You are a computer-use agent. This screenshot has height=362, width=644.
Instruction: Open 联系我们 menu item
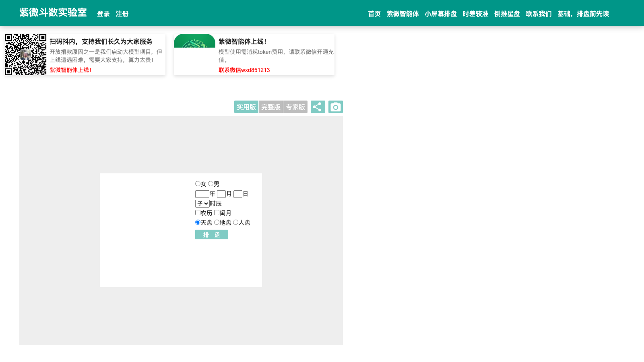click(x=539, y=14)
